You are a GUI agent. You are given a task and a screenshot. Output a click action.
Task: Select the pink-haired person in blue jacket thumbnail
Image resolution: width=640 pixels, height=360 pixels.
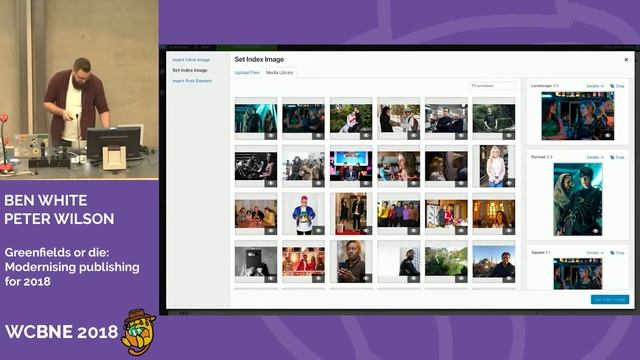[x=303, y=214]
